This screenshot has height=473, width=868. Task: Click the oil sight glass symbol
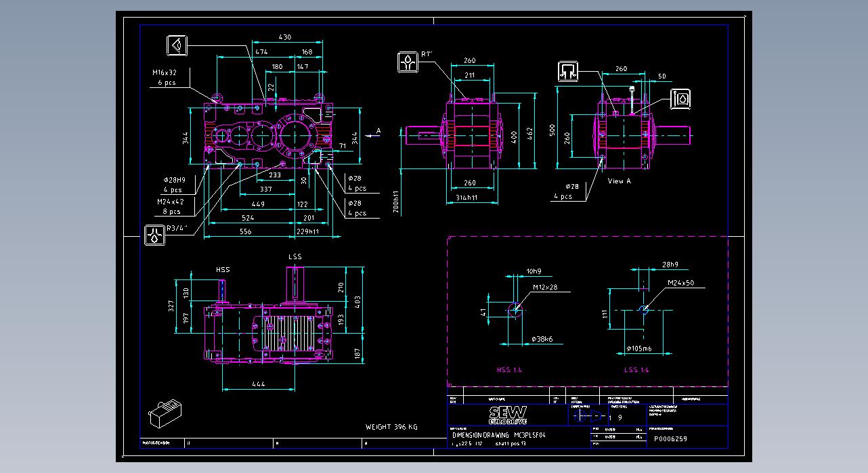click(x=177, y=45)
